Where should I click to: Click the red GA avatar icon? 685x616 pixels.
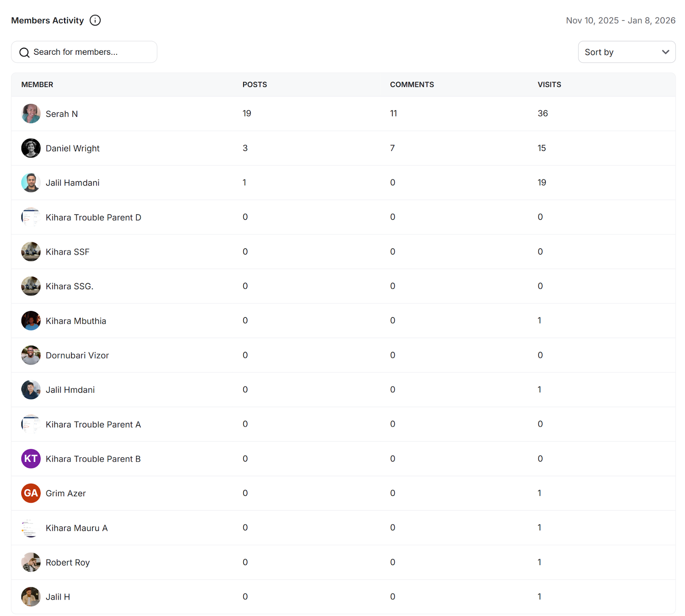coord(31,493)
